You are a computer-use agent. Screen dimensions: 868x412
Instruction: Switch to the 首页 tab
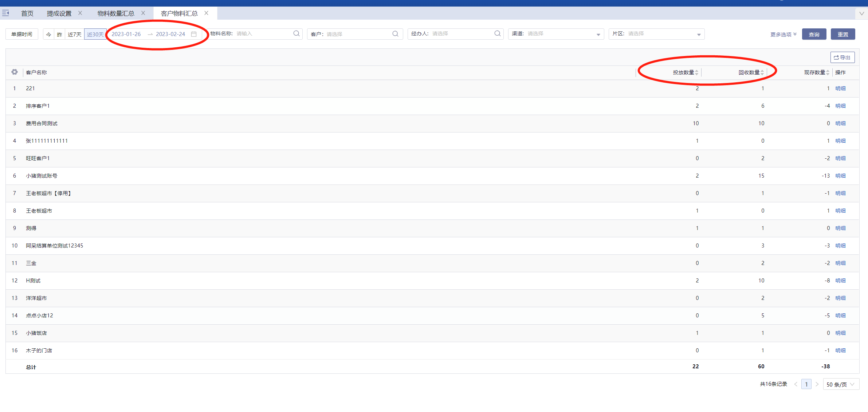27,13
